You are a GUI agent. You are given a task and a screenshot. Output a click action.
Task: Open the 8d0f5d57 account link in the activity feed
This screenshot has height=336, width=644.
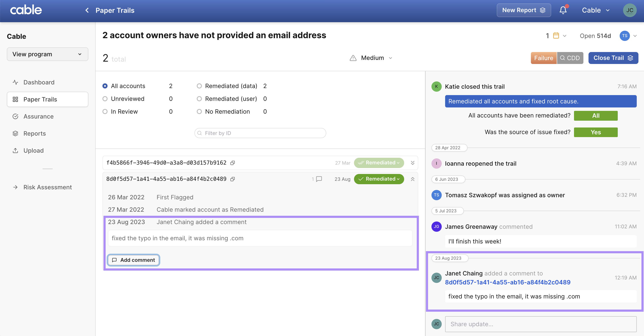pyautogui.click(x=507, y=282)
